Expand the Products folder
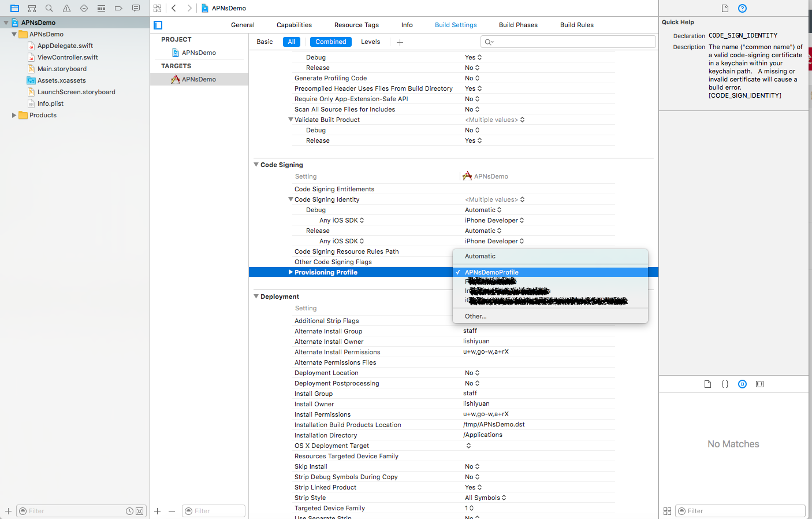Viewport: 812px width, 519px height. tap(14, 115)
